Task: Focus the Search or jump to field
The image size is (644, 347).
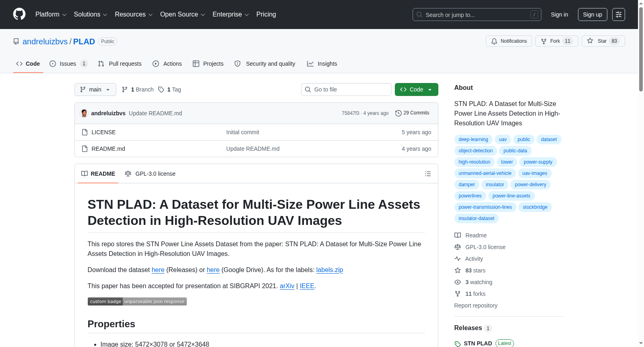Action: pos(477,15)
